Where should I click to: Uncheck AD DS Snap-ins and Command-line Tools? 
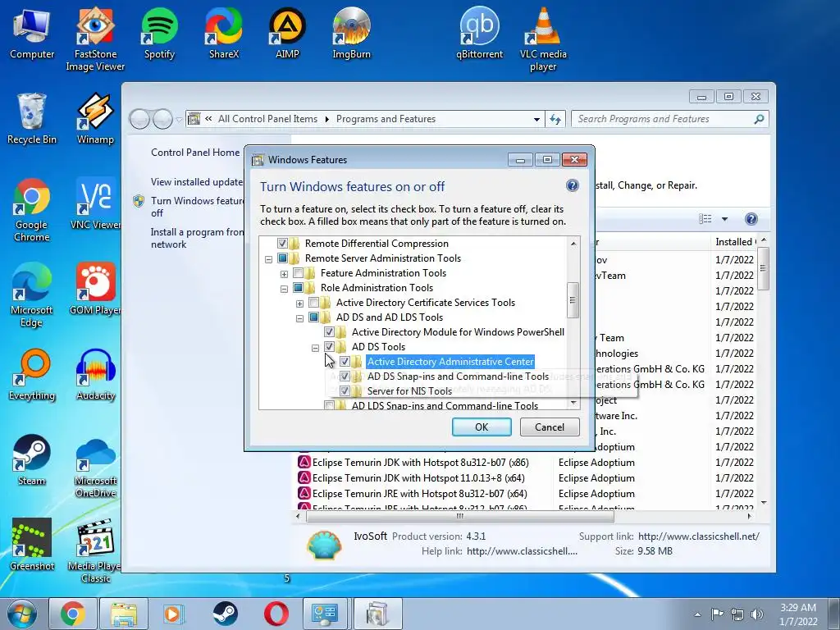tap(345, 376)
